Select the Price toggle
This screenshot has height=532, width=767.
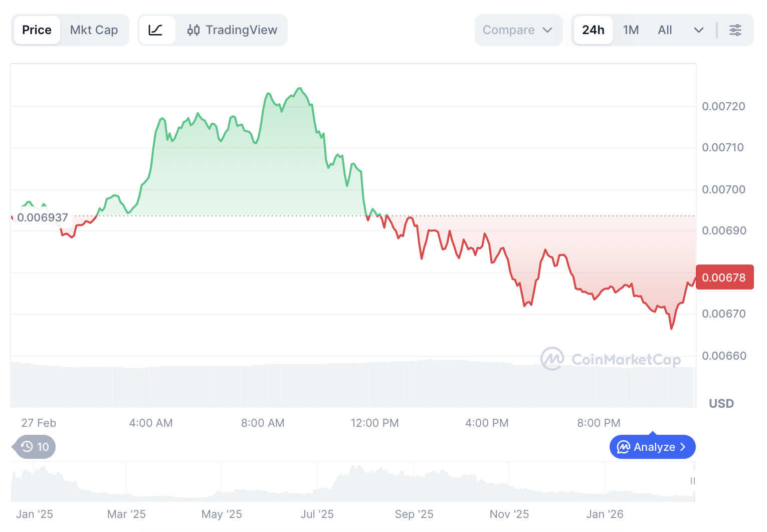click(x=37, y=30)
